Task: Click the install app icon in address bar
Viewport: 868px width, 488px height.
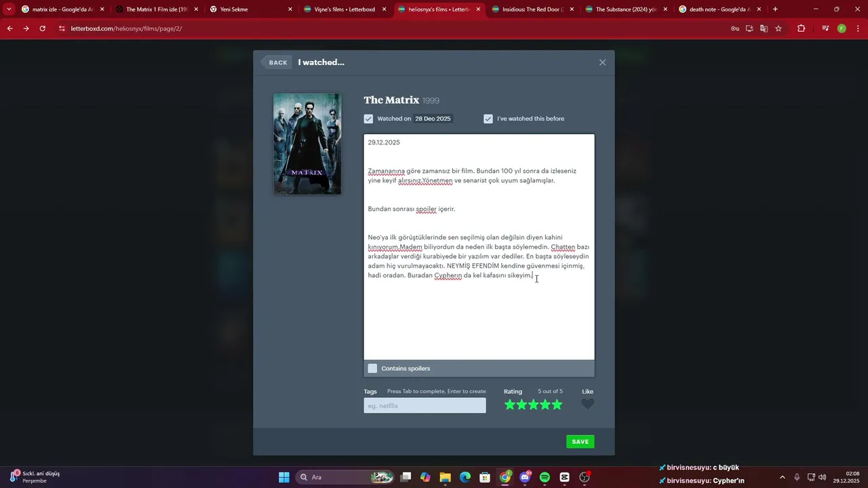Action: [749, 28]
